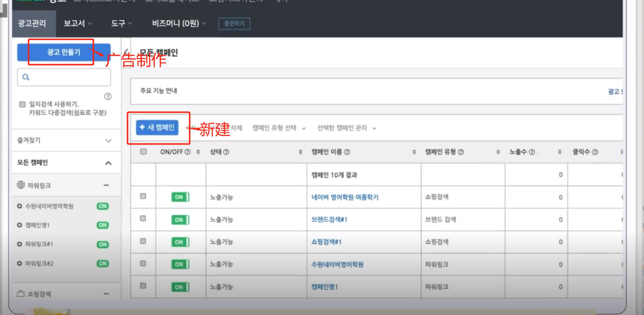Open help icon next to ON/OFF header
The height and width of the screenshot is (315, 644).
[x=188, y=152]
